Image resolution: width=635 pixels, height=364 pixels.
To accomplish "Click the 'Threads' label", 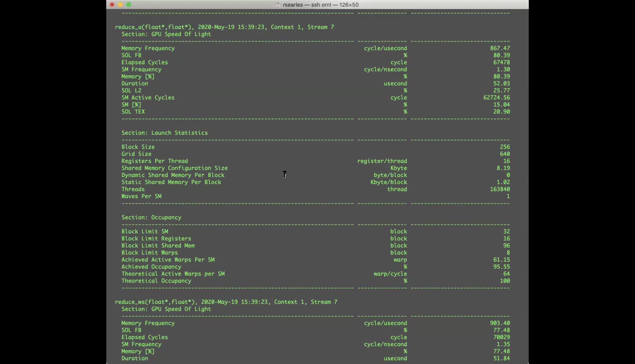I will tap(133, 189).
